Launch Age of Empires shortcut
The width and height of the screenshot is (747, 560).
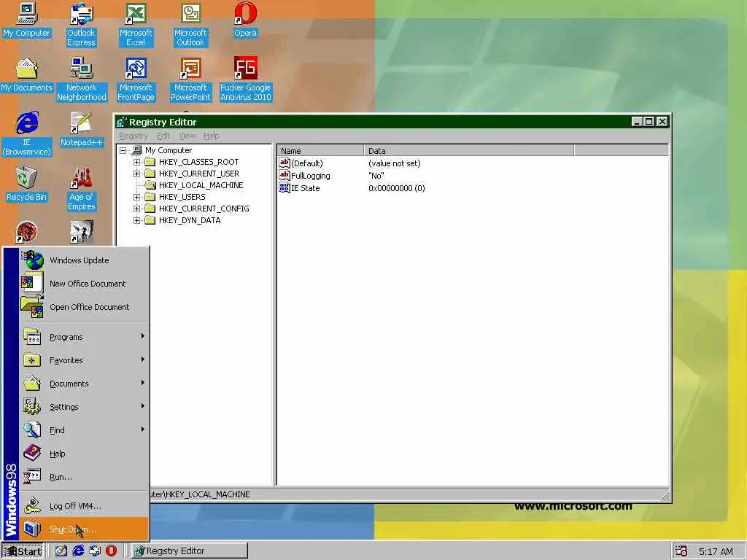[x=82, y=189]
